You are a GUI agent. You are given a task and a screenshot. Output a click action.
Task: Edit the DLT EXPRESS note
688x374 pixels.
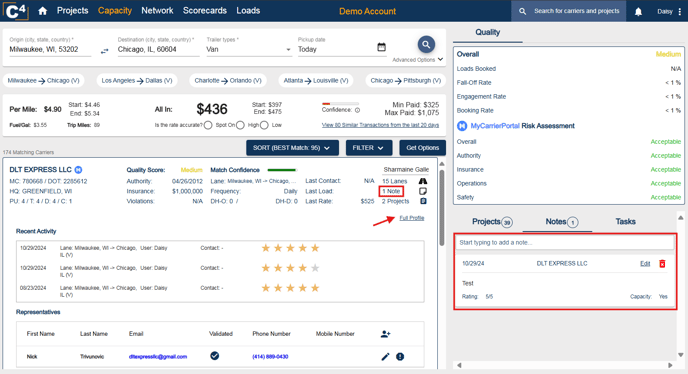pos(645,264)
